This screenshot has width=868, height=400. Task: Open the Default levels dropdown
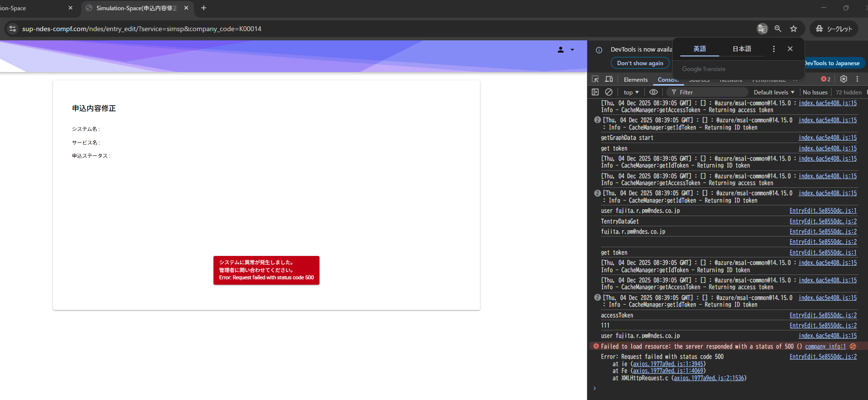coord(774,92)
